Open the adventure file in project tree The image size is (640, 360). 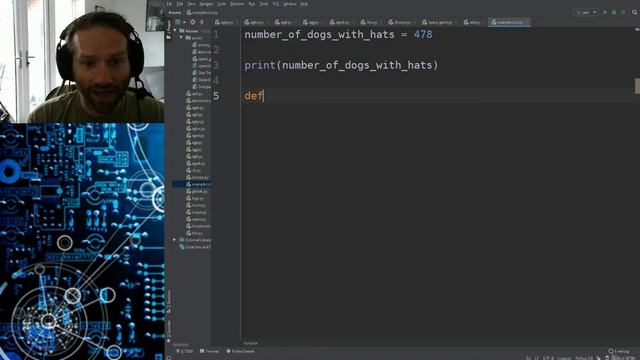[x=198, y=101]
